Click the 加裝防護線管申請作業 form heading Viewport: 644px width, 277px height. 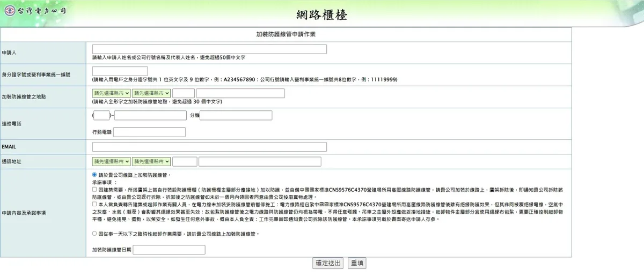[286, 34]
